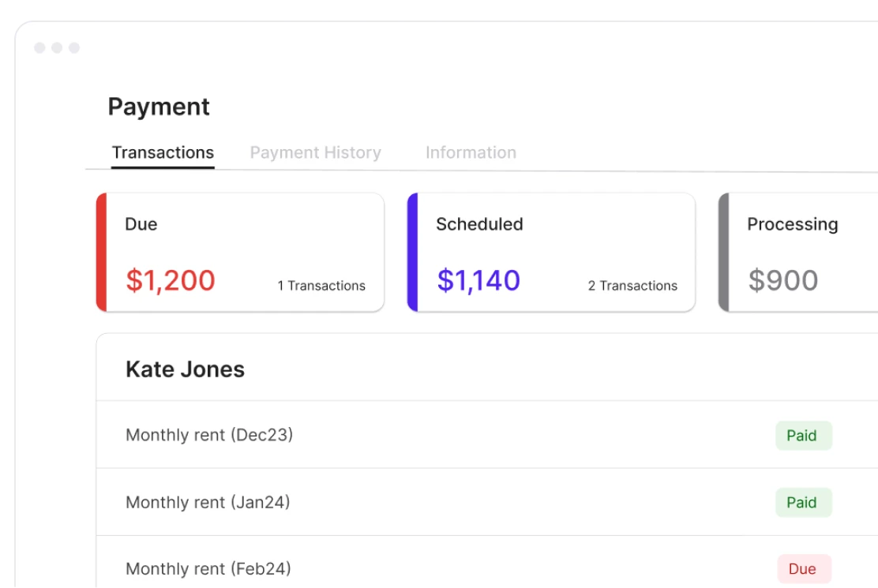Open the Payment History tab

(x=315, y=152)
